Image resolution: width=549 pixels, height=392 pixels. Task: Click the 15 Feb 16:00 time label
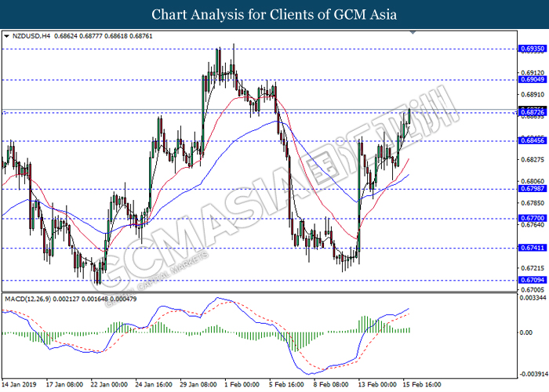[x=422, y=385]
